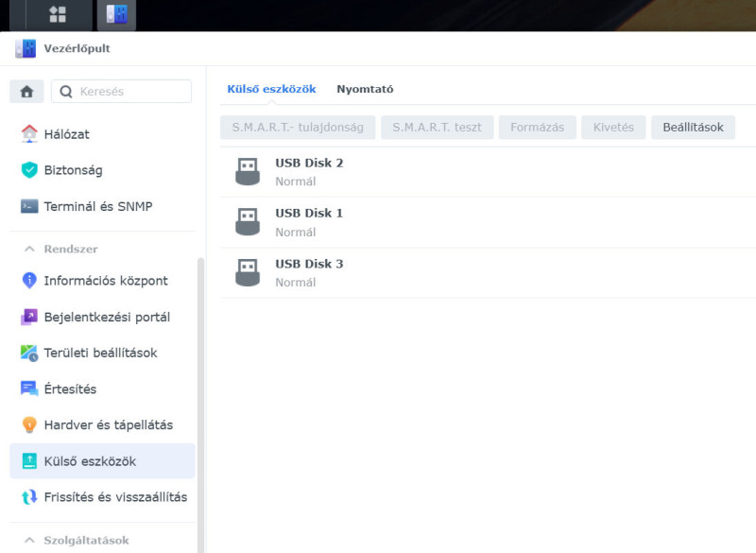The image size is (756, 553).
Task: Click the Formázás button
Action: pyautogui.click(x=537, y=128)
